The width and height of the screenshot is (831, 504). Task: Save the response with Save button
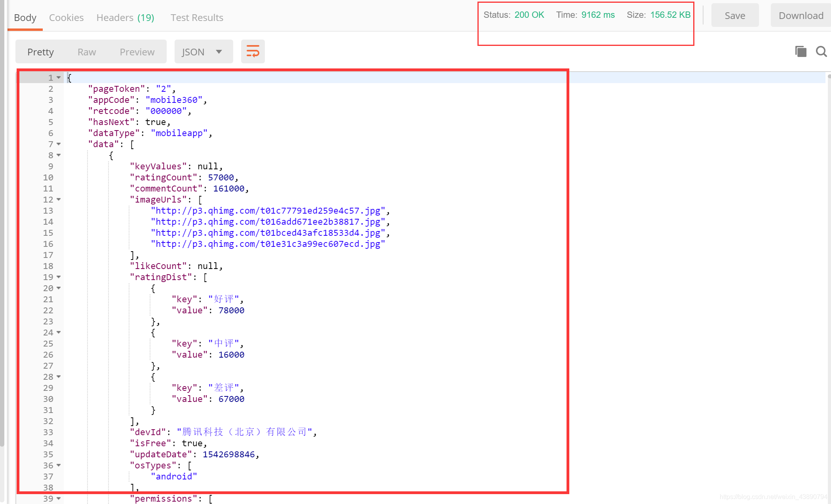point(735,15)
